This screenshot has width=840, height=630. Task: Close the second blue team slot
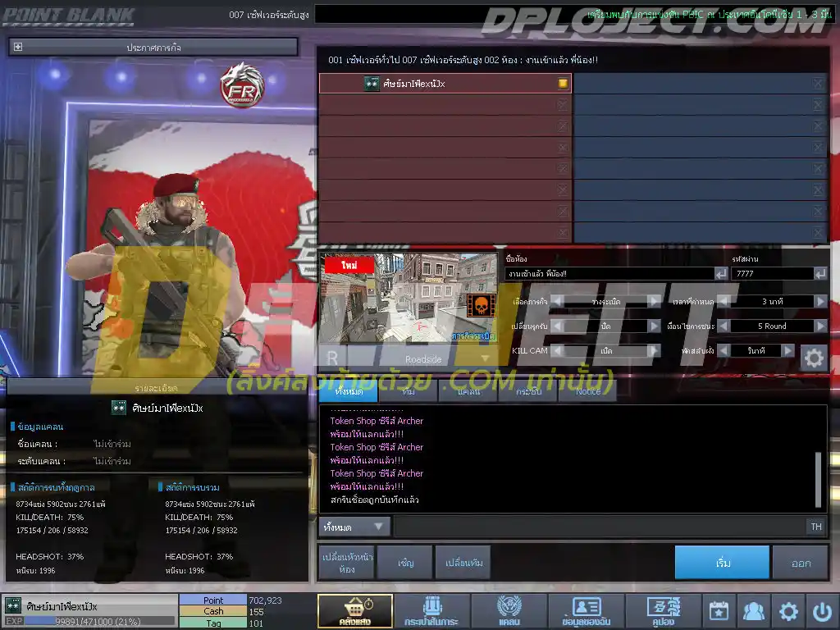[x=818, y=104]
